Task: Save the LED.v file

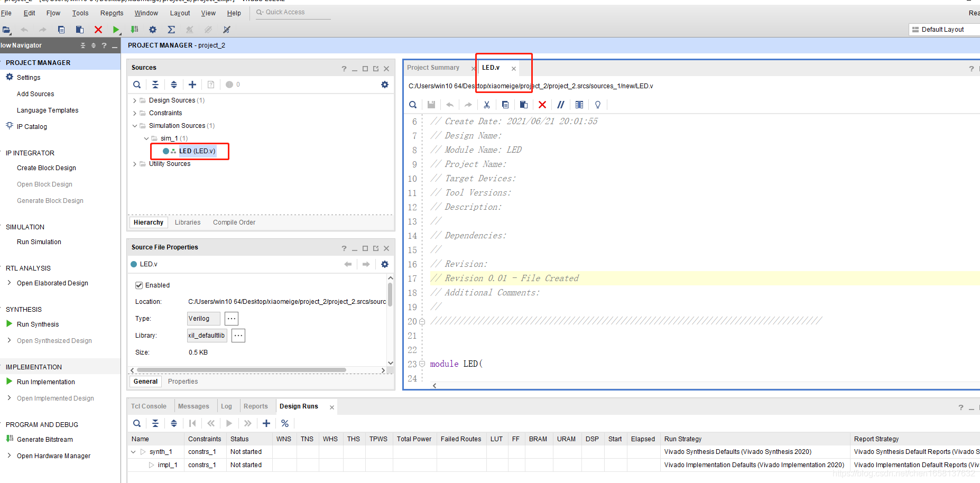Action: [431, 105]
